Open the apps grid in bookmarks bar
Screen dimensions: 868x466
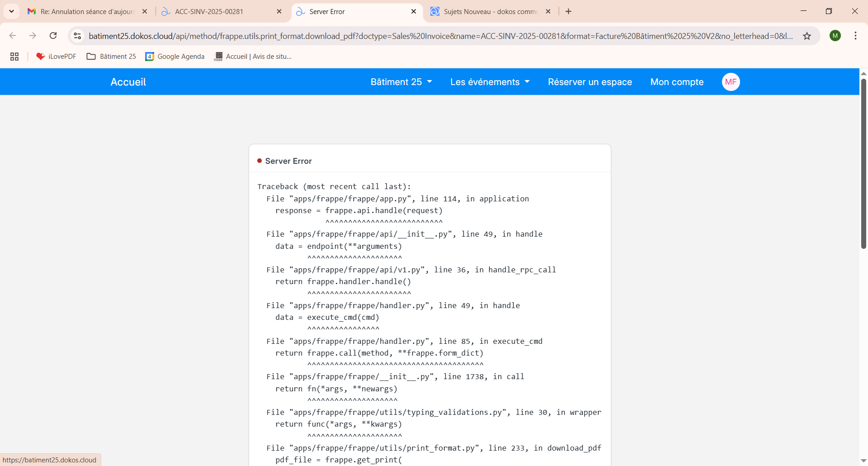point(14,57)
